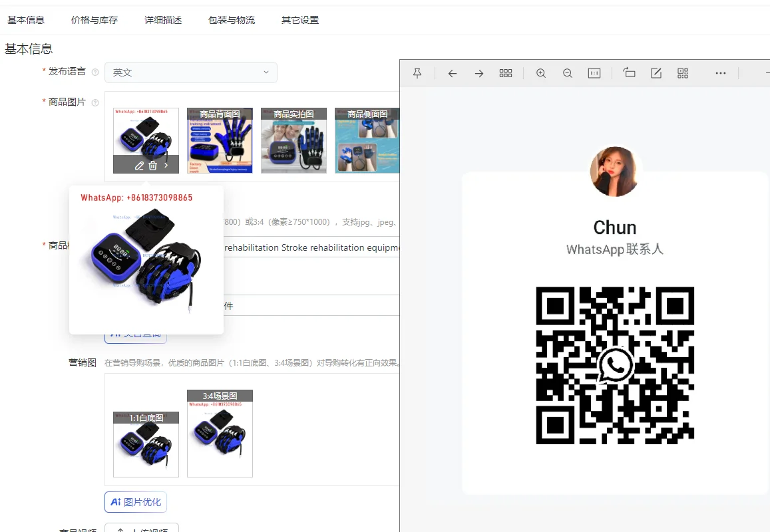Select the 3:4场景图 marketing image
This screenshot has width=770, height=532.
(220, 434)
